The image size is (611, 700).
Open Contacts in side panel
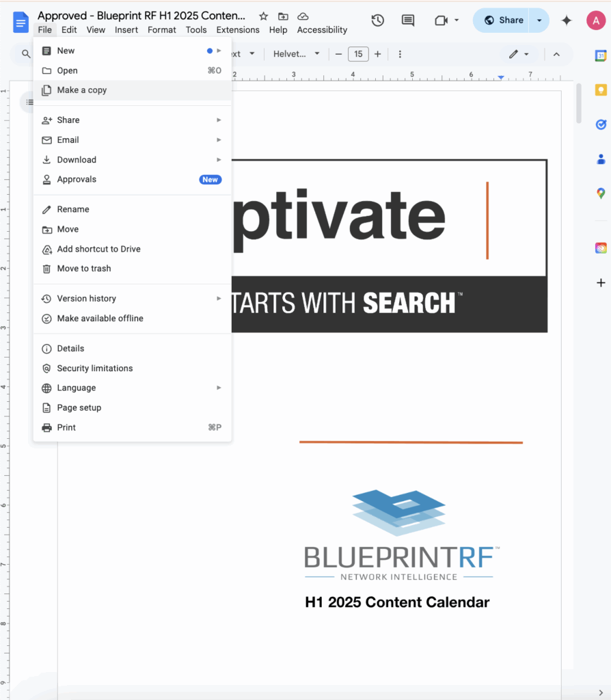601,159
